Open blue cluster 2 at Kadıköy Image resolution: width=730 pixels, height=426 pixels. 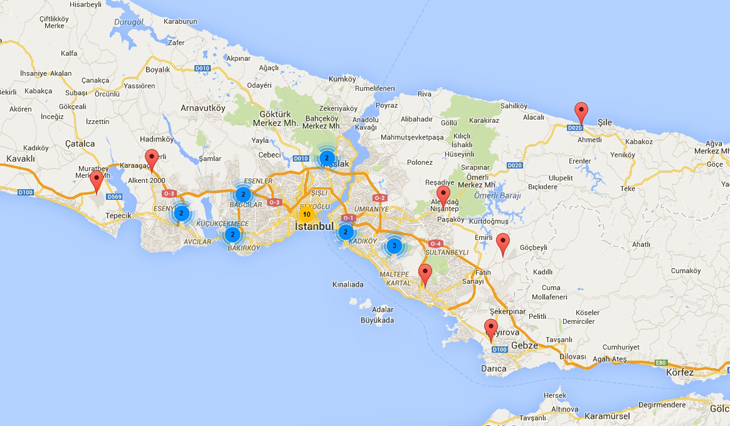tap(345, 232)
